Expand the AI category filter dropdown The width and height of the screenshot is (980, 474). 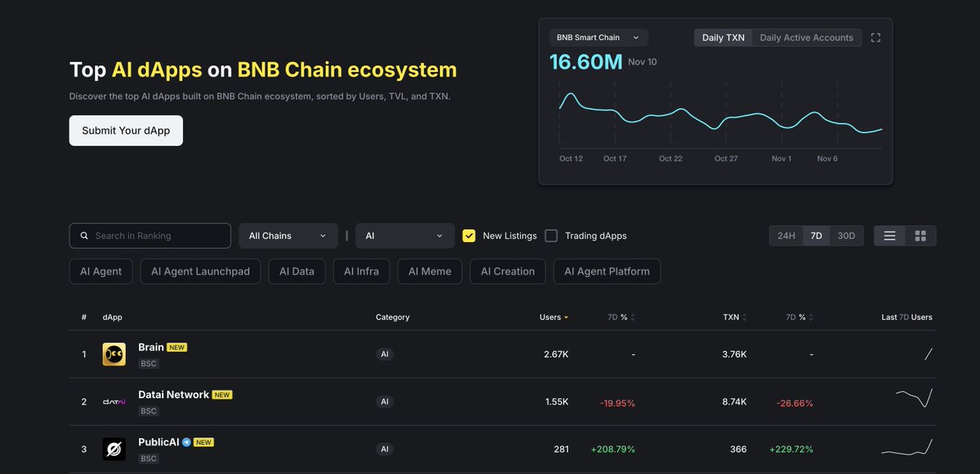point(404,235)
